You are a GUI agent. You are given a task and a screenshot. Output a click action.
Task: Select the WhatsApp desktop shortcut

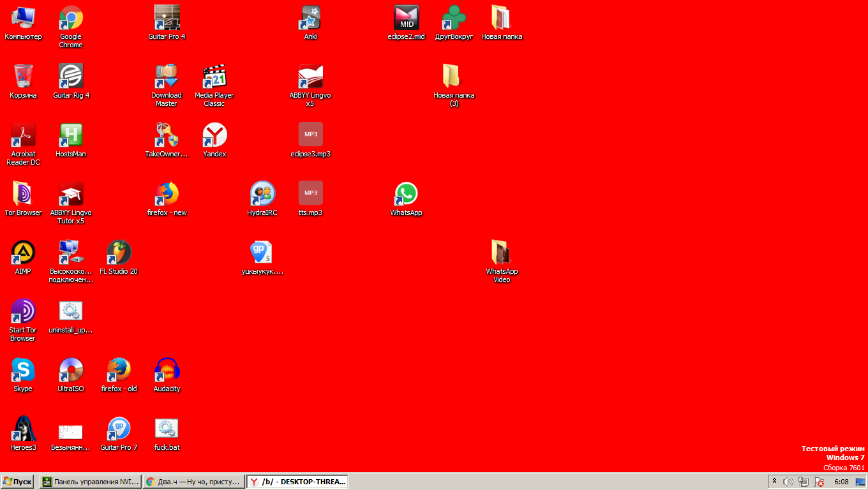pyautogui.click(x=406, y=194)
